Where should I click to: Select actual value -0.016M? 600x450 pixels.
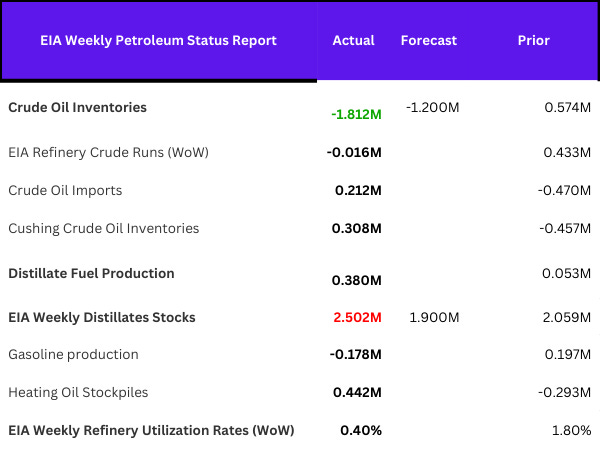354,153
